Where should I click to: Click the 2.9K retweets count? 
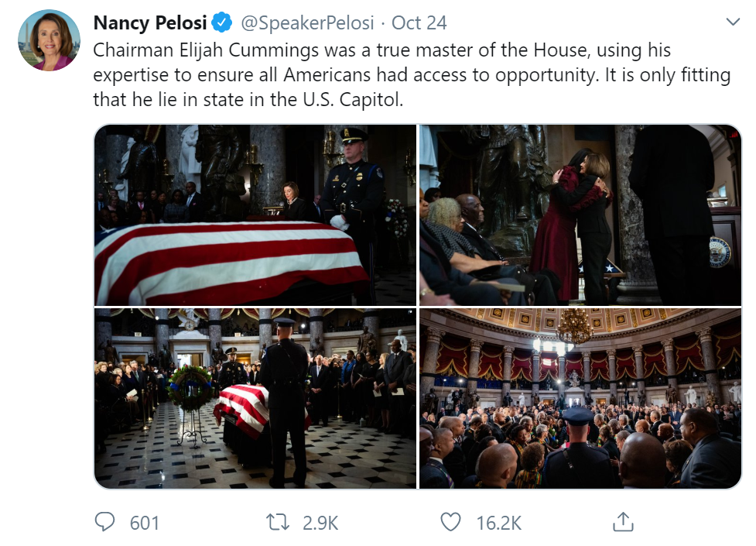pyautogui.click(x=320, y=523)
